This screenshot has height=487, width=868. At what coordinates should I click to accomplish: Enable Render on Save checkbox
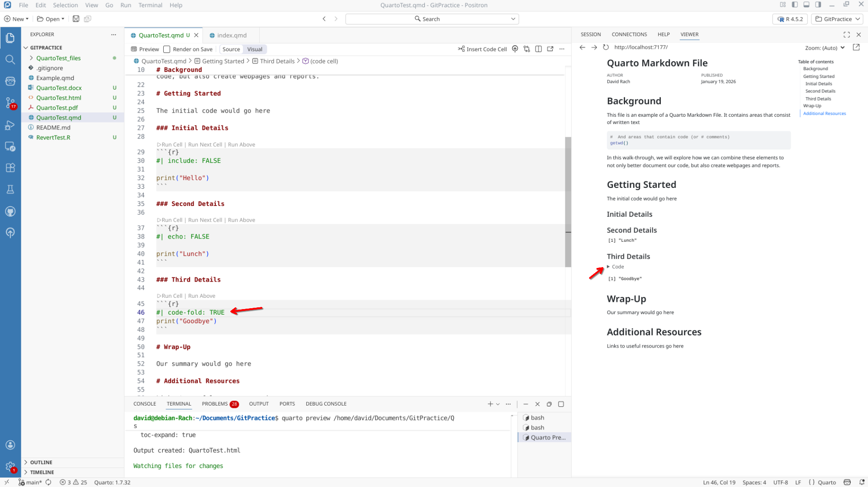pyautogui.click(x=167, y=49)
